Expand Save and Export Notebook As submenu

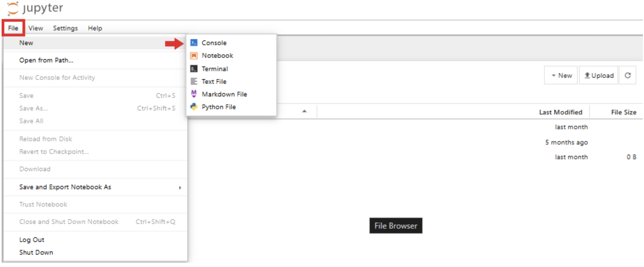95,187
